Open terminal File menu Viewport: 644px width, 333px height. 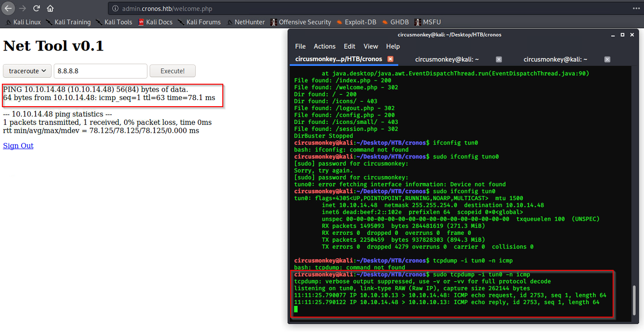pos(300,46)
